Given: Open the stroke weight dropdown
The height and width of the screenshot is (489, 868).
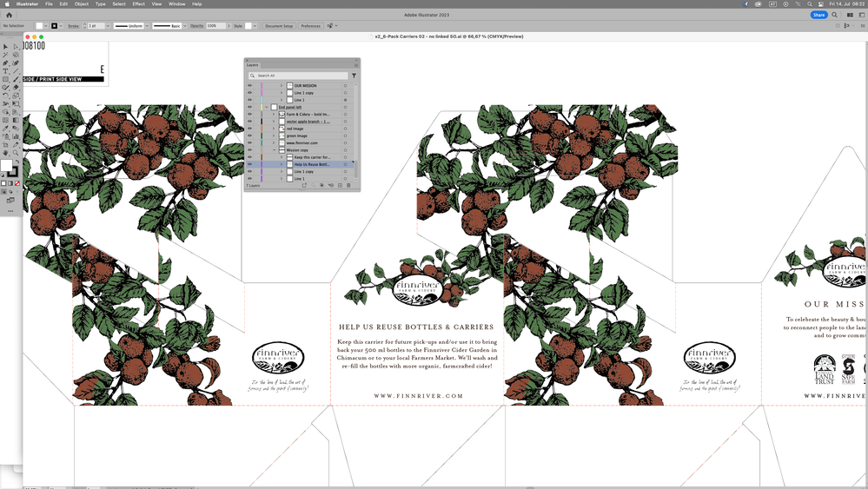Looking at the screenshot, I should 108,26.
